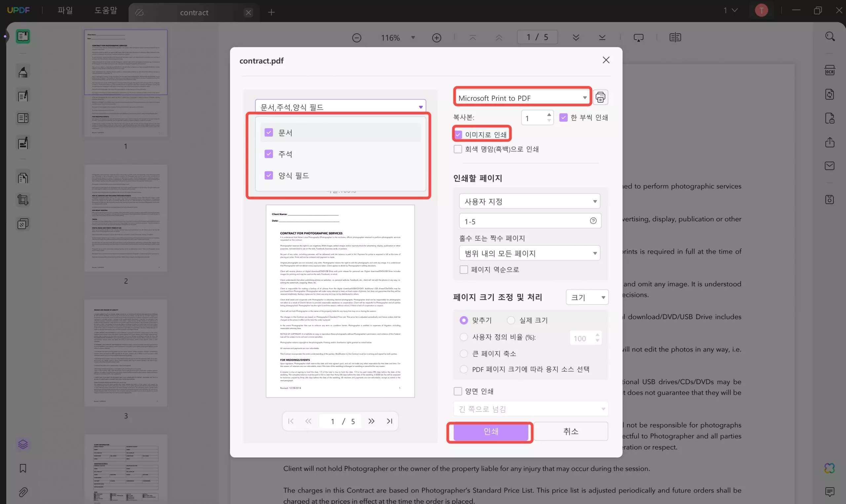Open the Crop Pages tool
This screenshot has width=846, height=504.
click(x=23, y=200)
